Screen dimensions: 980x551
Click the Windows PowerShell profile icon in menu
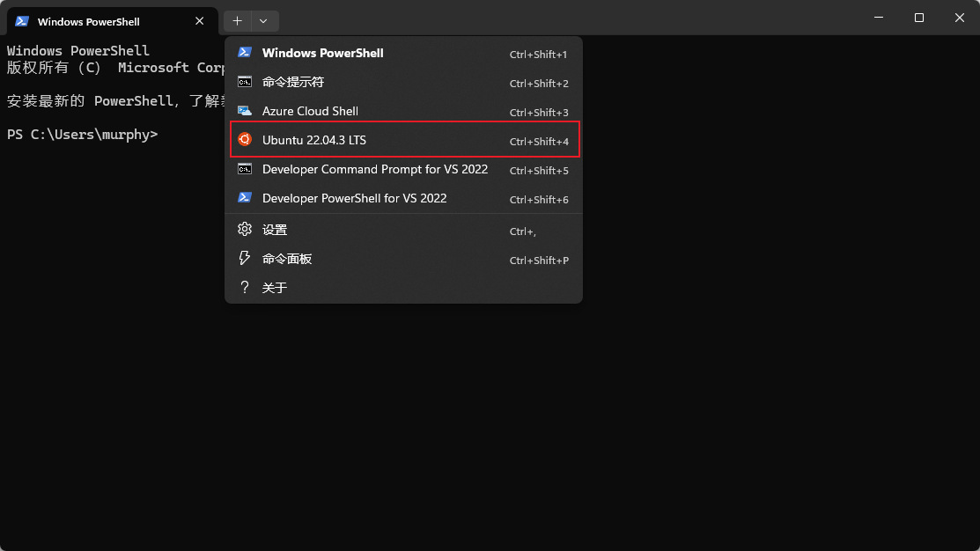(245, 53)
